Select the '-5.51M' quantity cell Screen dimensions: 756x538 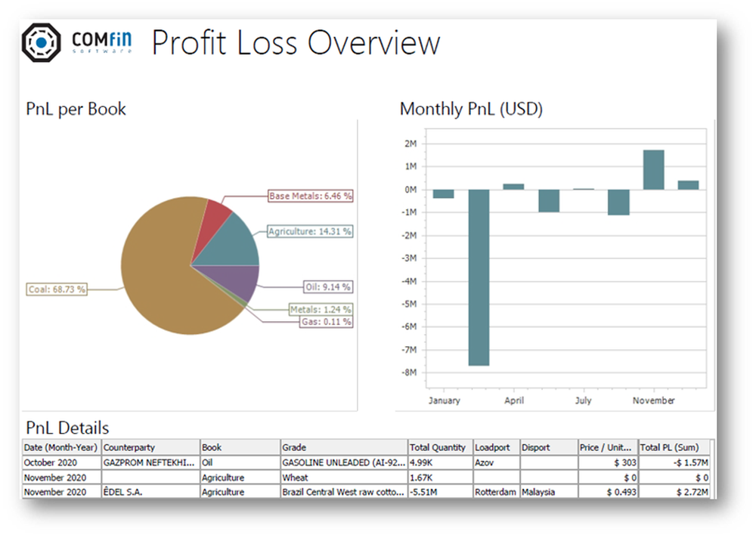coord(440,492)
